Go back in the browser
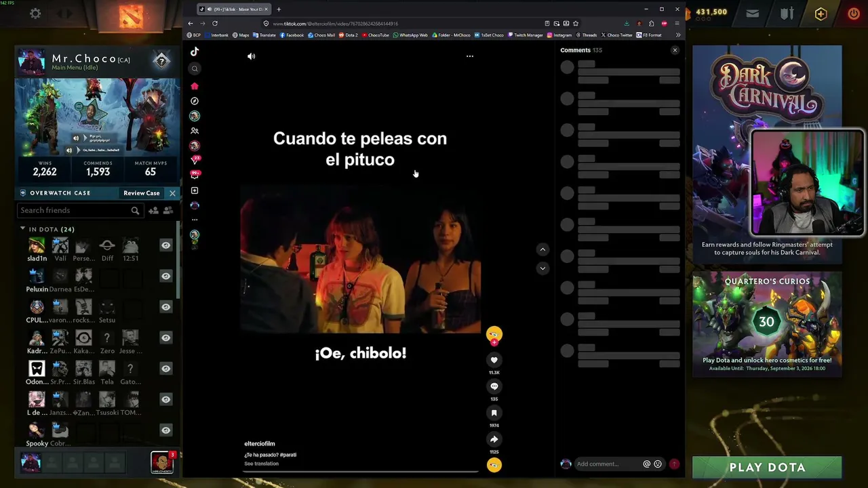 coord(191,24)
